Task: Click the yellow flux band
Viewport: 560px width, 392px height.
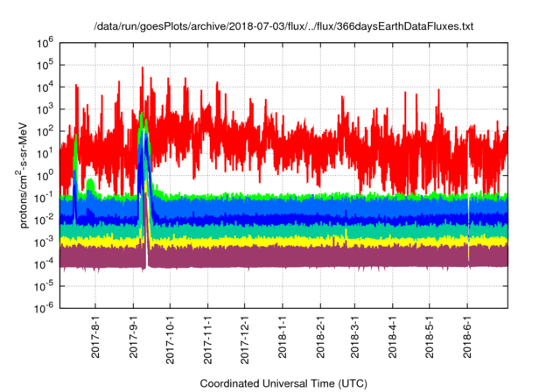Action: (283, 241)
